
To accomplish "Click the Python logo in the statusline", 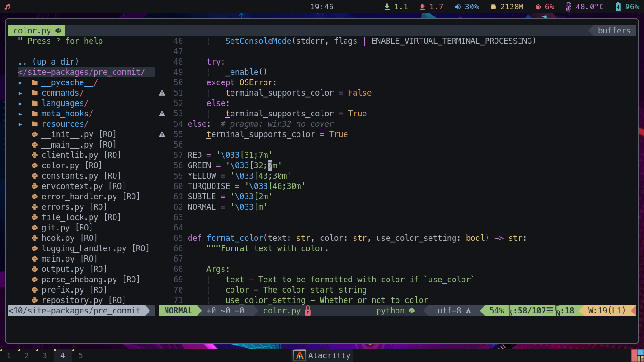I will (412, 311).
